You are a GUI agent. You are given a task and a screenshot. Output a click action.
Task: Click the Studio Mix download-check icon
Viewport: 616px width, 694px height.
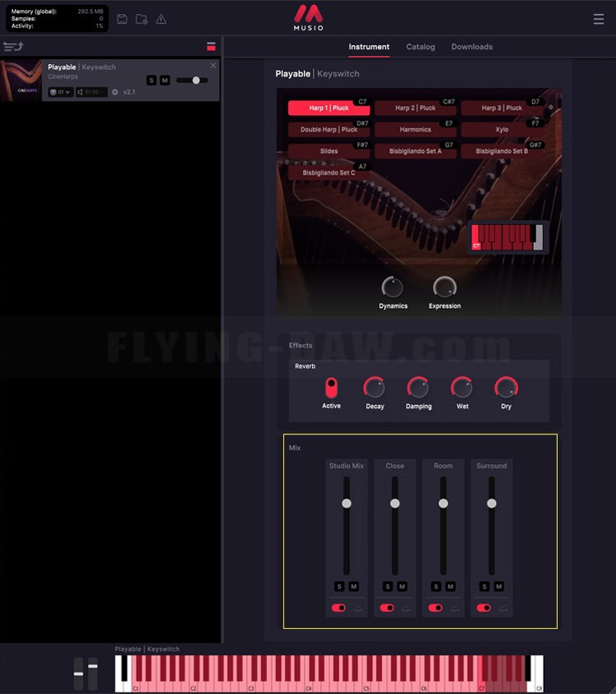coord(358,608)
